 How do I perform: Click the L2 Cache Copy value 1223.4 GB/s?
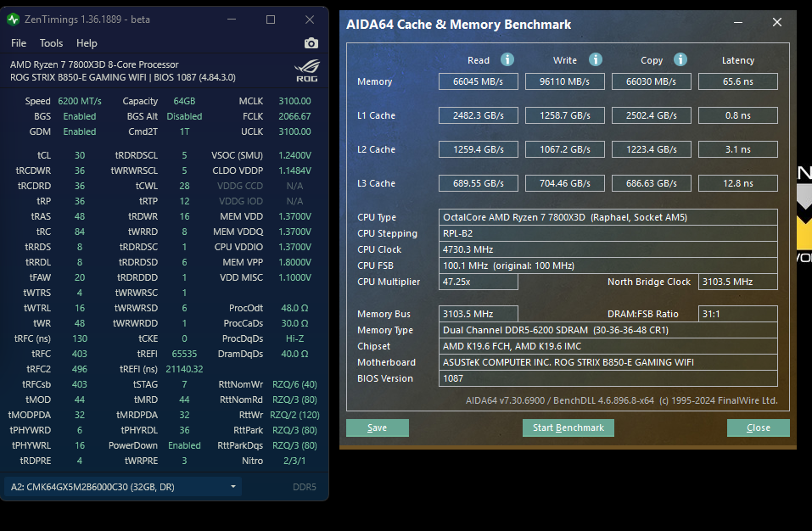tap(651, 149)
